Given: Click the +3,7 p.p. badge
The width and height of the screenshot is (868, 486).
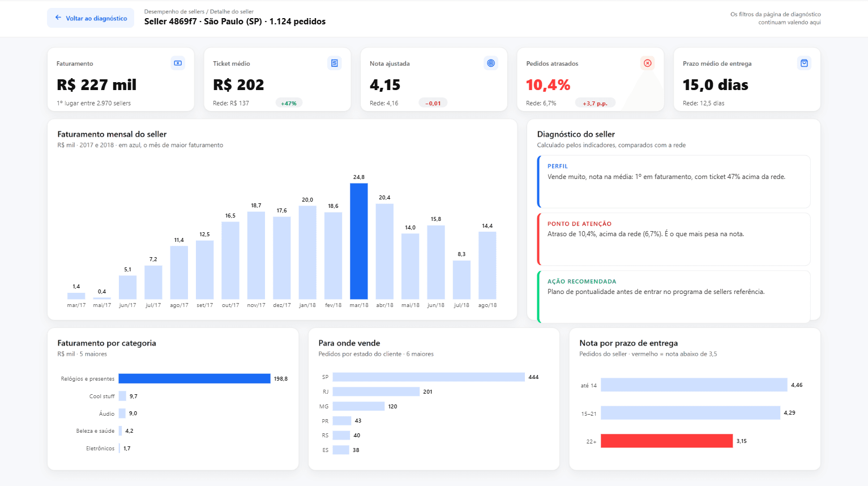Looking at the screenshot, I should click(x=595, y=103).
